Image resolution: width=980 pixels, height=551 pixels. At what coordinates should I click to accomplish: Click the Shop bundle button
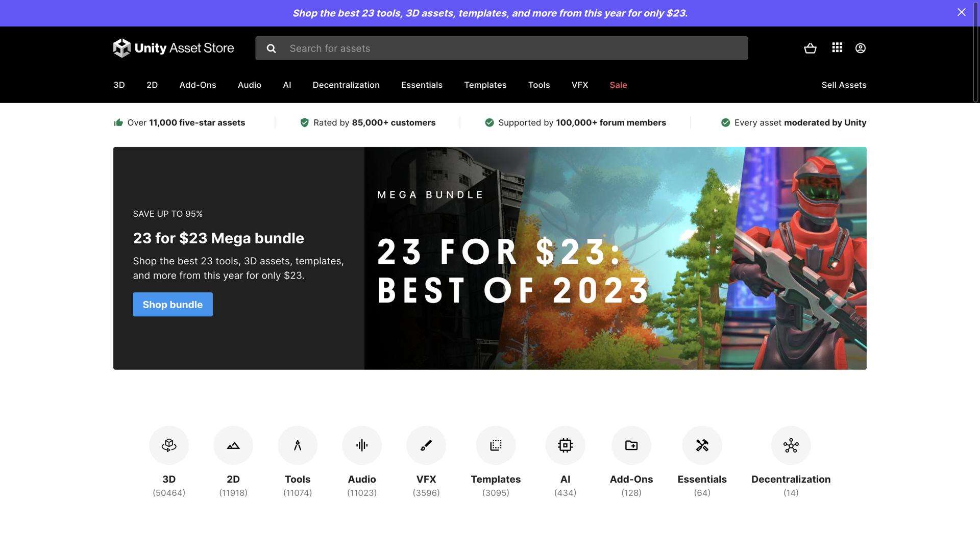(173, 304)
